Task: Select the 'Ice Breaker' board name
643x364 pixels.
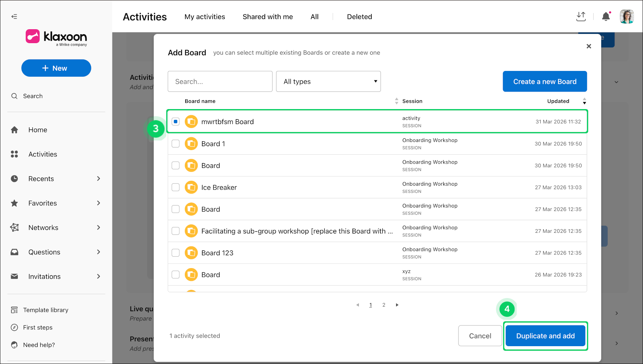Action: pyautogui.click(x=219, y=187)
